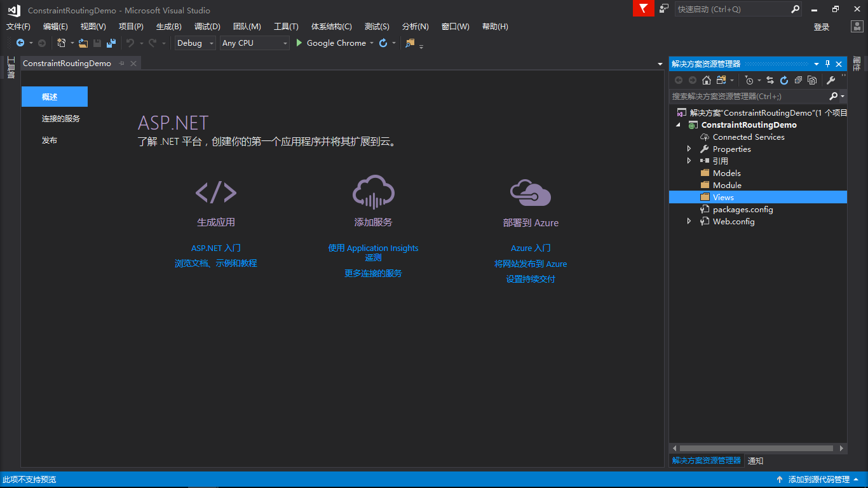
Task: Expand the Properties node in Solution Explorer
Action: [x=689, y=149]
